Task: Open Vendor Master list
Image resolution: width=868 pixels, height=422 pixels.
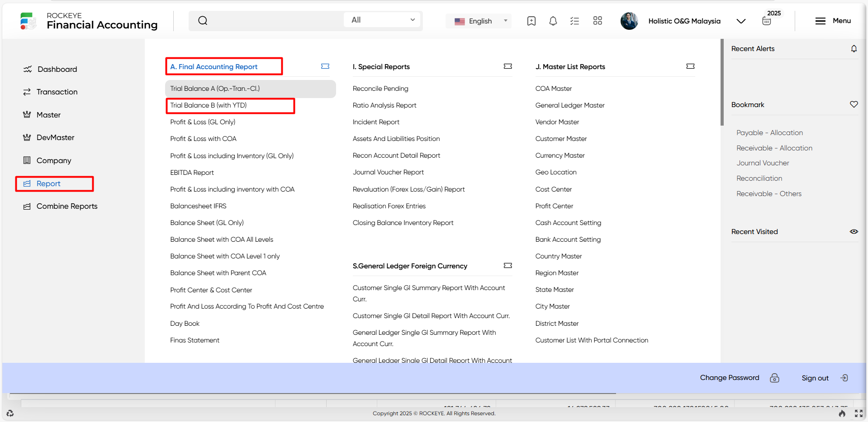Action: (557, 122)
